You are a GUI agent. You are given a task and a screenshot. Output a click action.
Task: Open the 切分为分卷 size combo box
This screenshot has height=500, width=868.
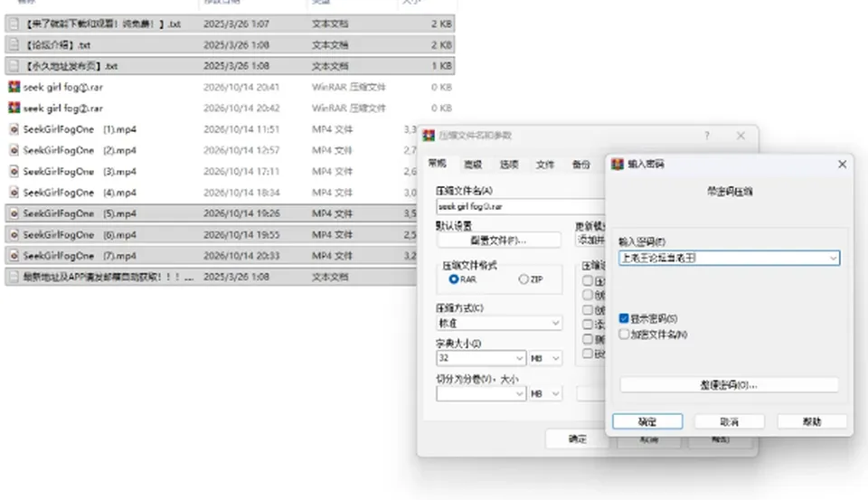coord(480,393)
